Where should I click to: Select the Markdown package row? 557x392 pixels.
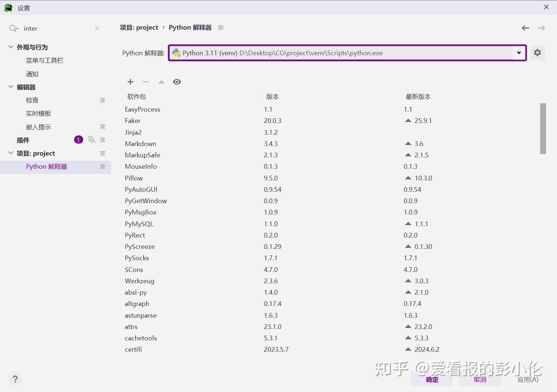click(x=331, y=143)
